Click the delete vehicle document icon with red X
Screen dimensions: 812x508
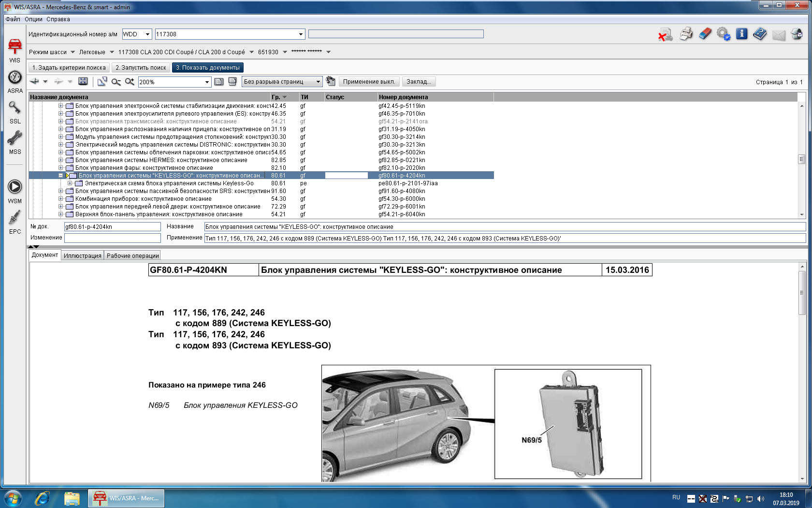point(666,34)
